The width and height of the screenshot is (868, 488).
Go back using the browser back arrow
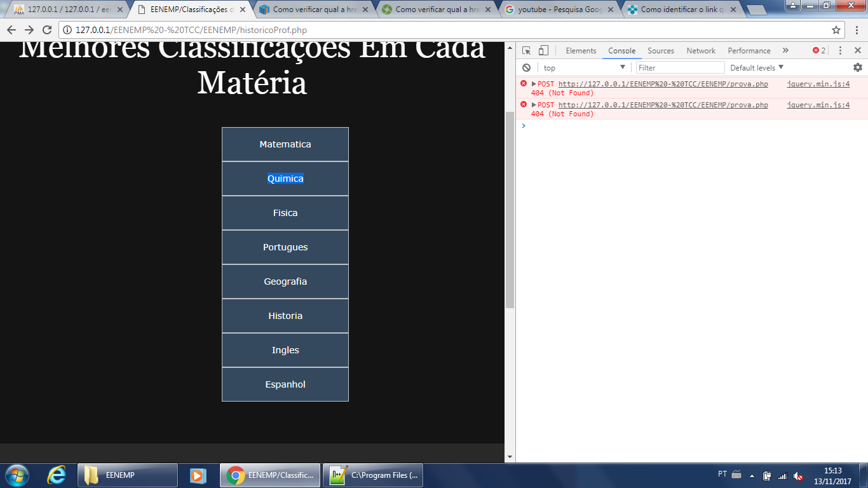point(11,30)
